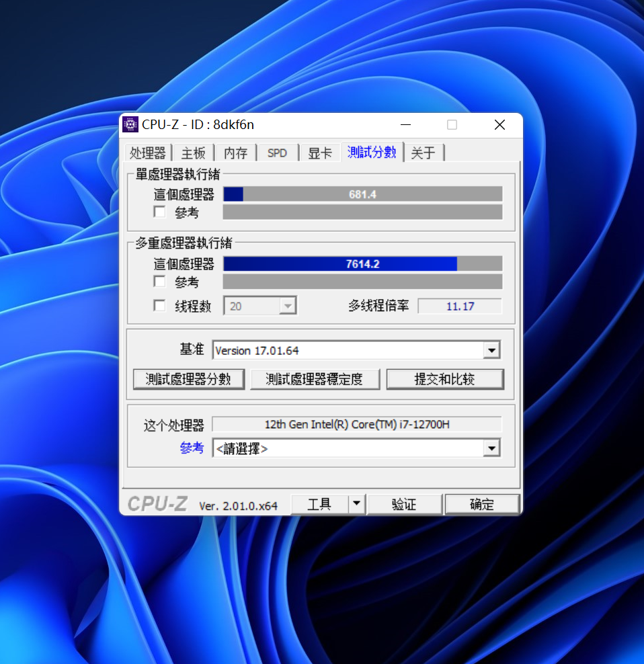Screen dimensions: 644x664
Task: Click the single-thread reference empty bar
Action: click(x=363, y=212)
